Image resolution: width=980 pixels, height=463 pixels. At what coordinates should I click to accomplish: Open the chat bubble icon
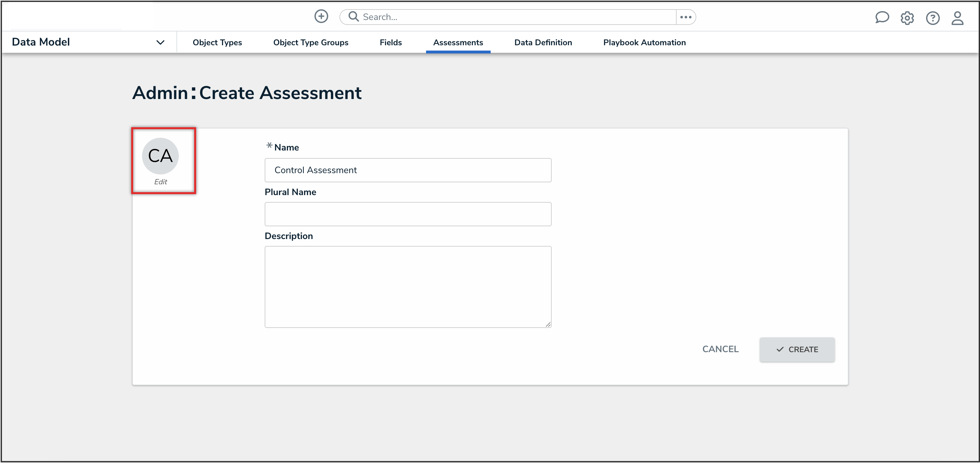tap(882, 17)
